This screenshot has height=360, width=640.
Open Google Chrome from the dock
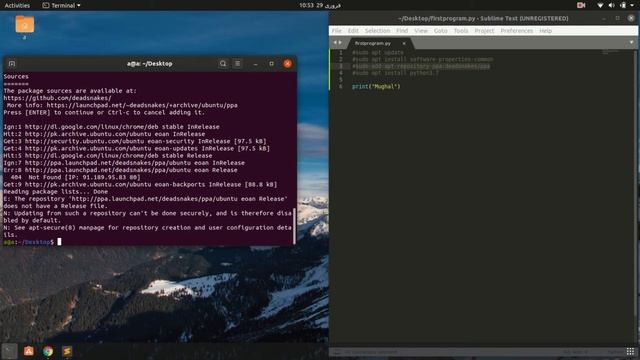tap(48, 351)
